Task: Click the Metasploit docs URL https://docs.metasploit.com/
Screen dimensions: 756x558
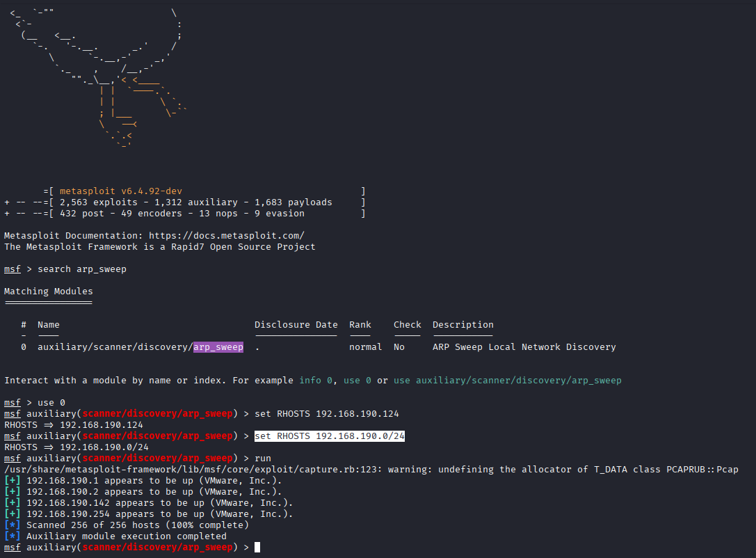Action: pyautogui.click(x=227, y=235)
